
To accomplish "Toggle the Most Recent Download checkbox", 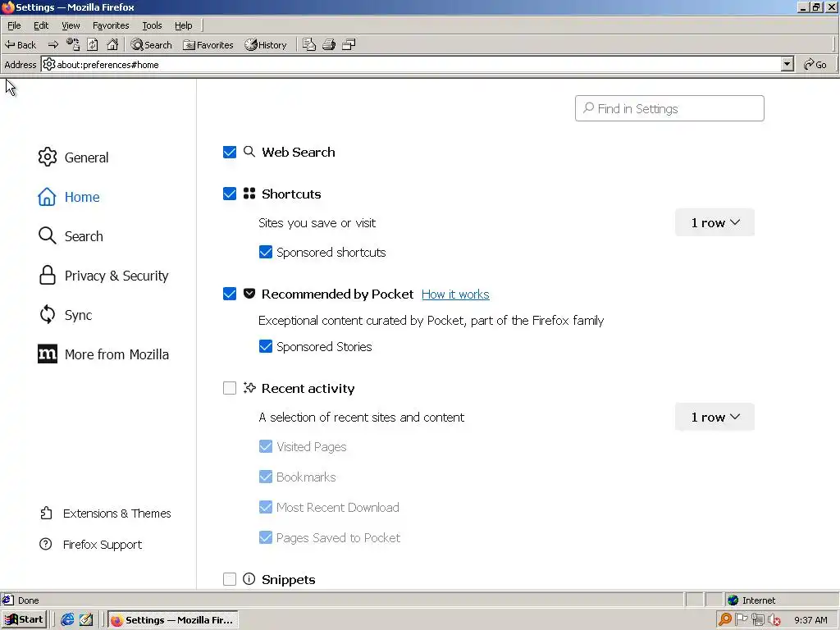I will click(x=266, y=507).
